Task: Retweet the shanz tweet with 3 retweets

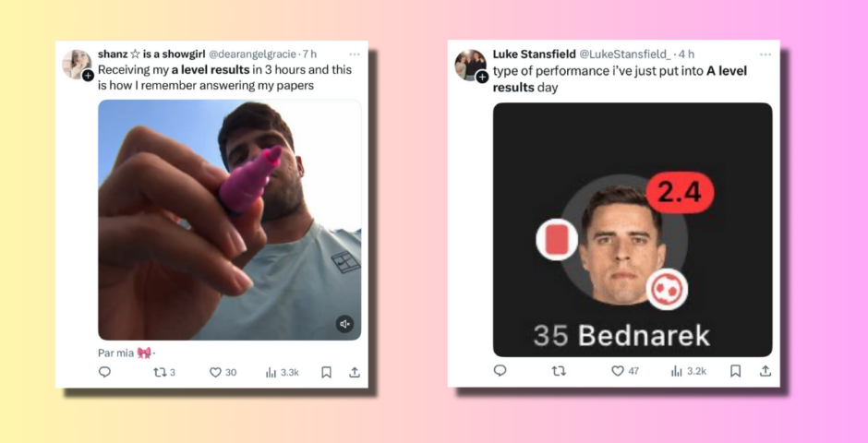Action: pyautogui.click(x=163, y=372)
